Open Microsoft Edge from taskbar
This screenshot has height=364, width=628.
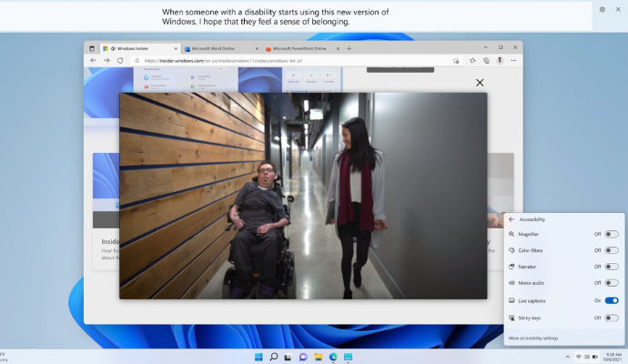tap(333, 357)
